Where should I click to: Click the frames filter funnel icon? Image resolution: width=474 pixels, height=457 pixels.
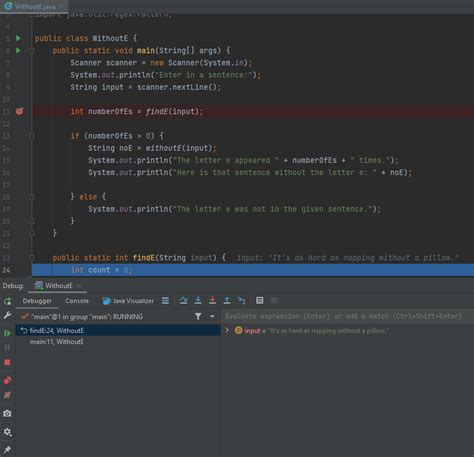click(198, 316)
